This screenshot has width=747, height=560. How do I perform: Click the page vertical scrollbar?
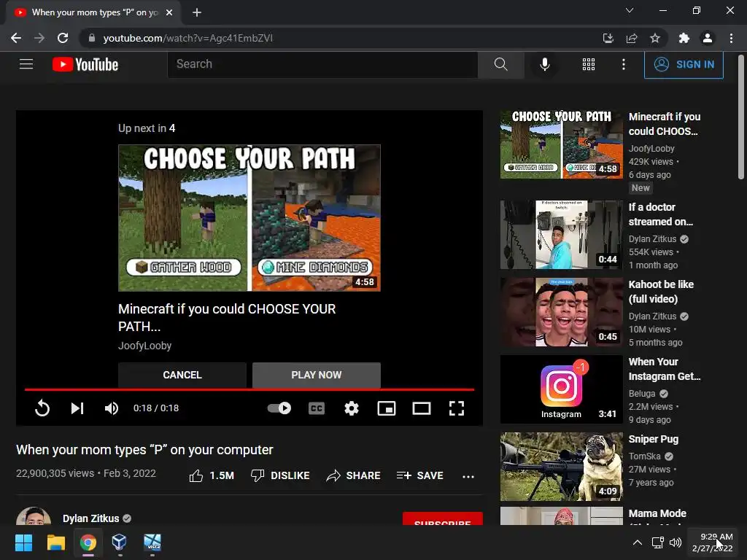point(741,117)
